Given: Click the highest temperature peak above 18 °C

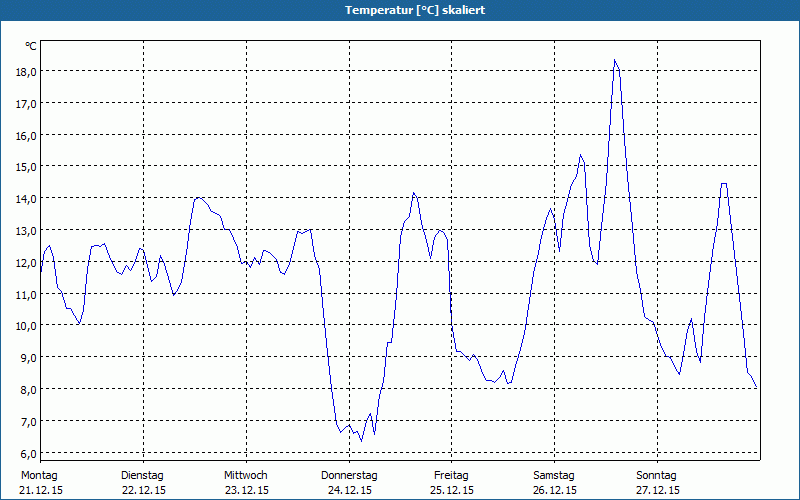Looking at the screenshot, I should [615, 60].
